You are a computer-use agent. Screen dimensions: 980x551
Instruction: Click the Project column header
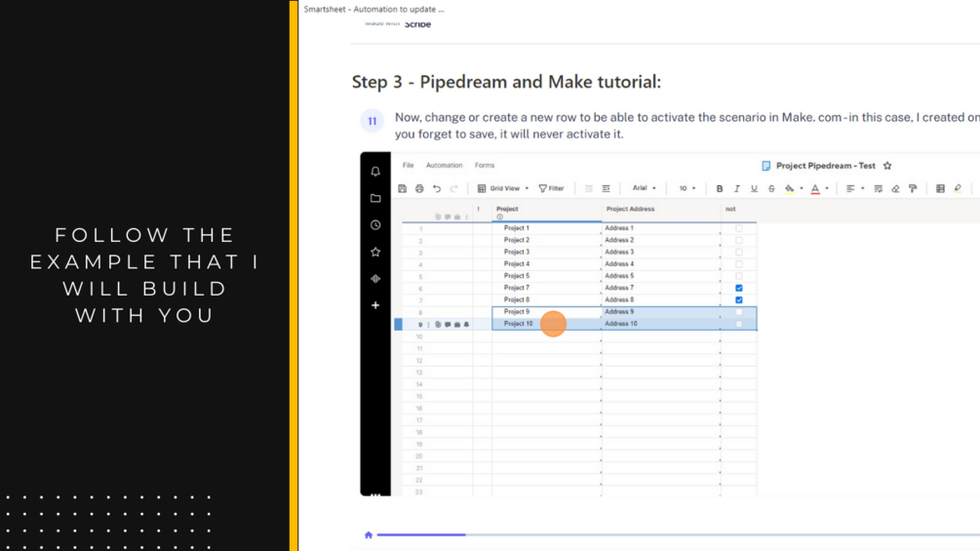point(547,212)
